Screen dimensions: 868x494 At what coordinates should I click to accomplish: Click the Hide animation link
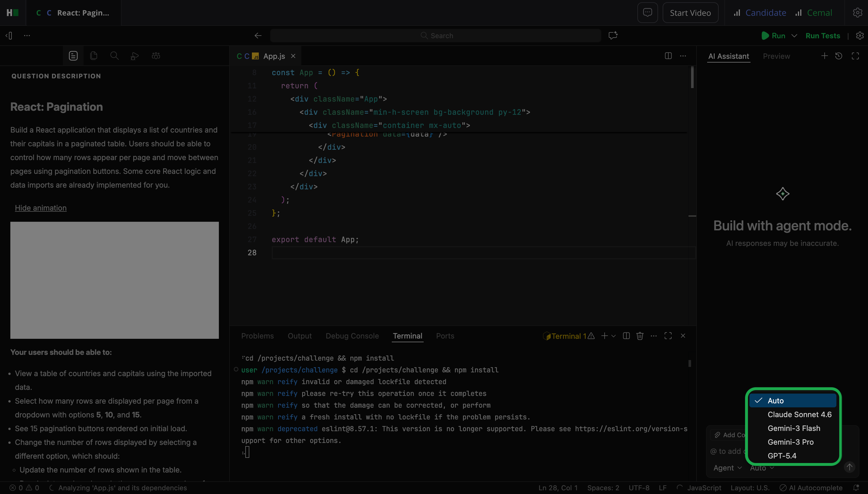[x=41, y=208]
